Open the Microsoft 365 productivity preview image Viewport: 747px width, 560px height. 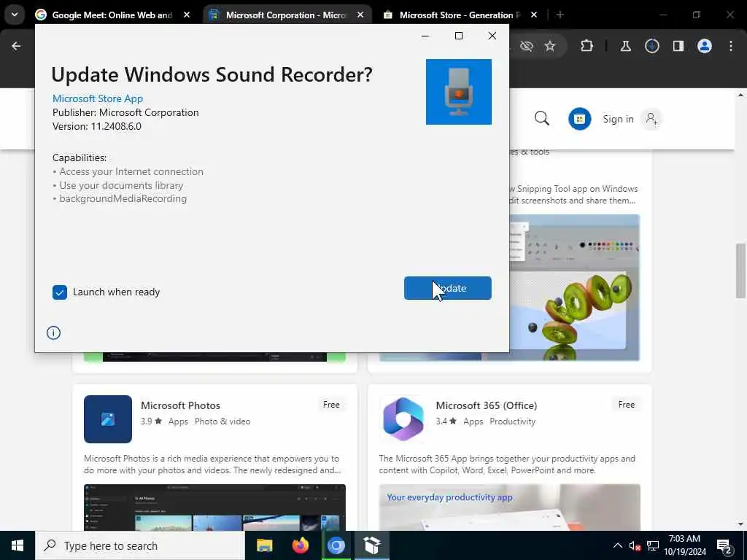pyautogui.click(x=509, y=507)
